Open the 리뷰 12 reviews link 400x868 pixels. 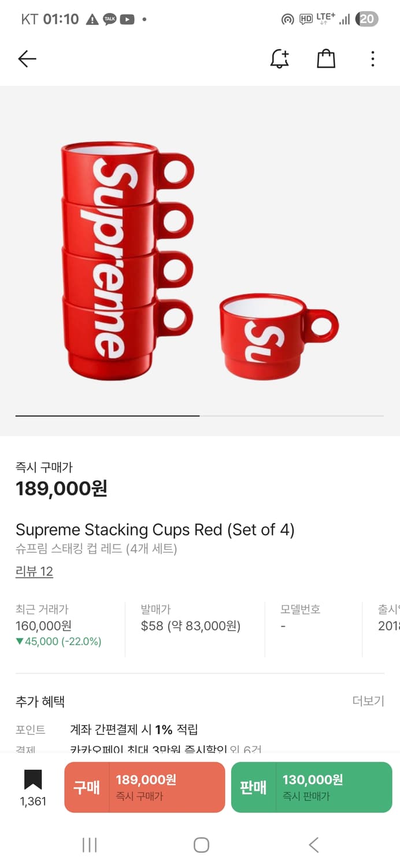point(34,572)
